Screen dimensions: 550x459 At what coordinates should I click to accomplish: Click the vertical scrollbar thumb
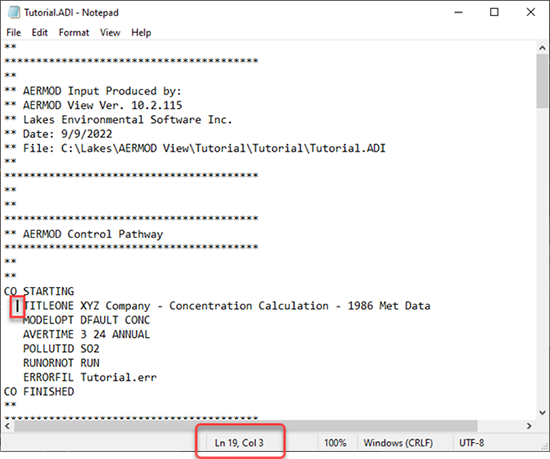pos(542,81)
